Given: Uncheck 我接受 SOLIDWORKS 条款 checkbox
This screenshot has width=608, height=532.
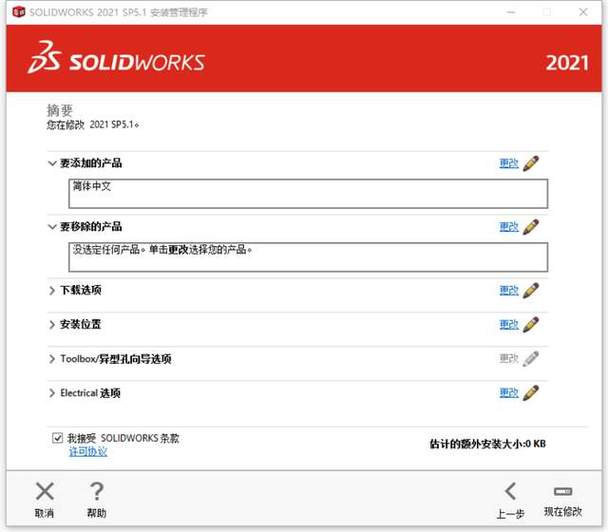Looking at the screenshot, I should 57,438.
